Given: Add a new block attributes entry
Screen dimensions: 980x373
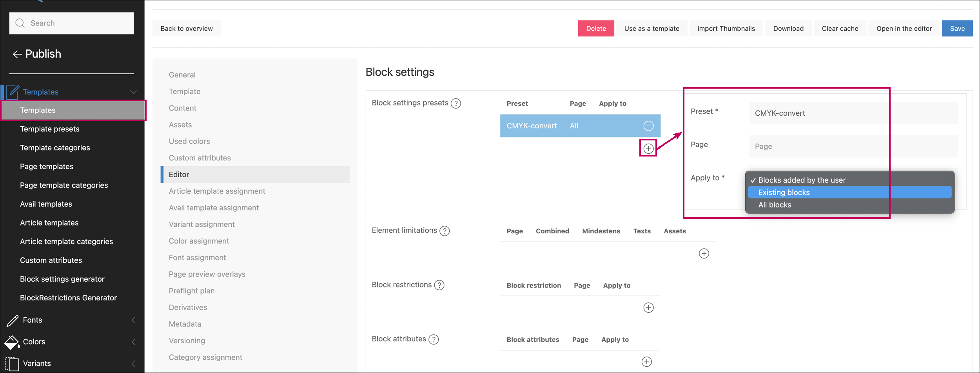Looking at the screenshot, I should pyautogui.click(x=646, y=362).
